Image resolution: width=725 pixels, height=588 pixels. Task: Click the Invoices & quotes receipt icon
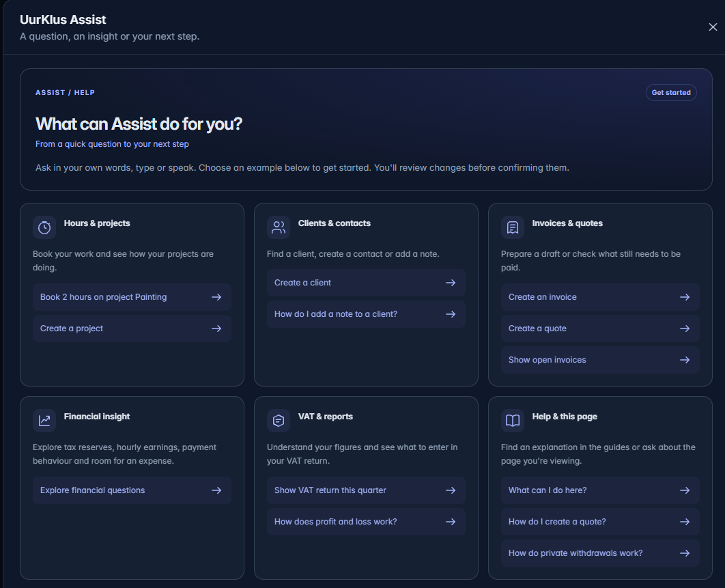(x=512, y=227)
